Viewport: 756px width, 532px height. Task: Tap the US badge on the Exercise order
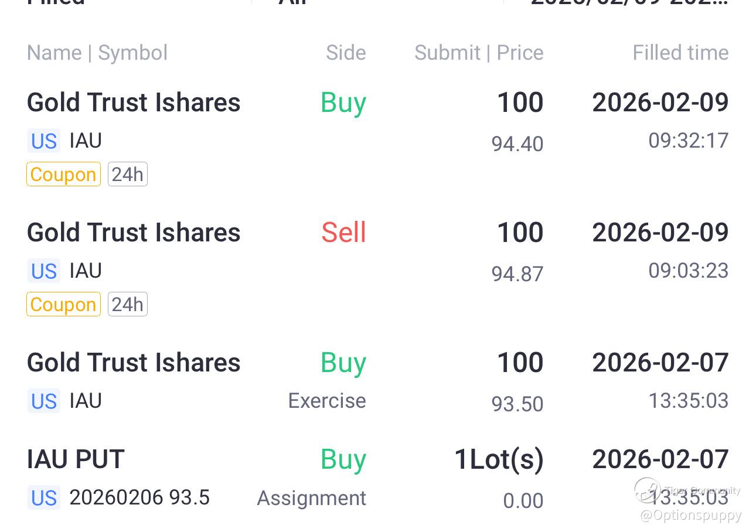point(44,401)
